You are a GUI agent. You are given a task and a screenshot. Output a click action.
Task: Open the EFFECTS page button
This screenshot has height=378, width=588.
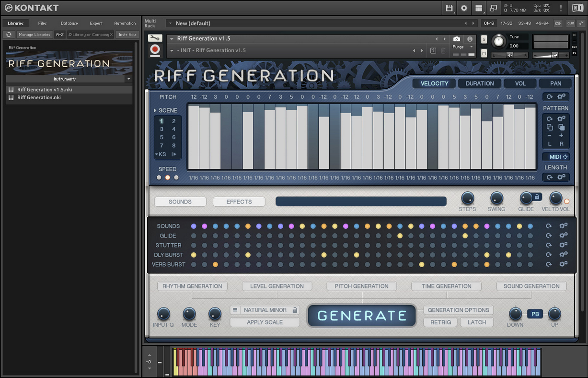pos(239,202)
